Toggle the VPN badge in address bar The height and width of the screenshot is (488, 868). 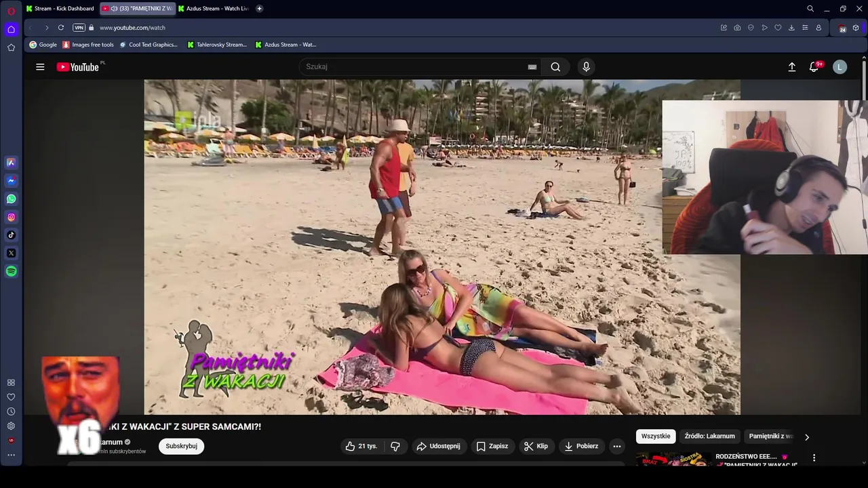tap(79, 28)
